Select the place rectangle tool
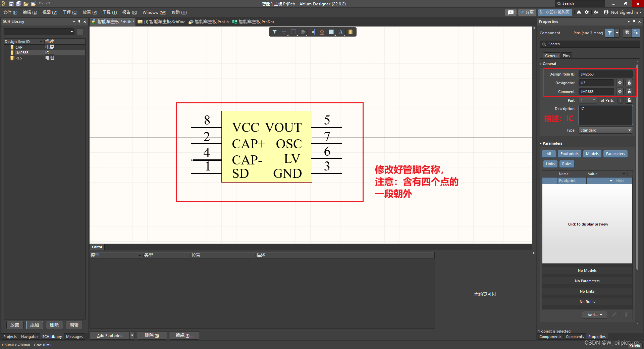Screen dimensions: 644x349 coord(331,32)
